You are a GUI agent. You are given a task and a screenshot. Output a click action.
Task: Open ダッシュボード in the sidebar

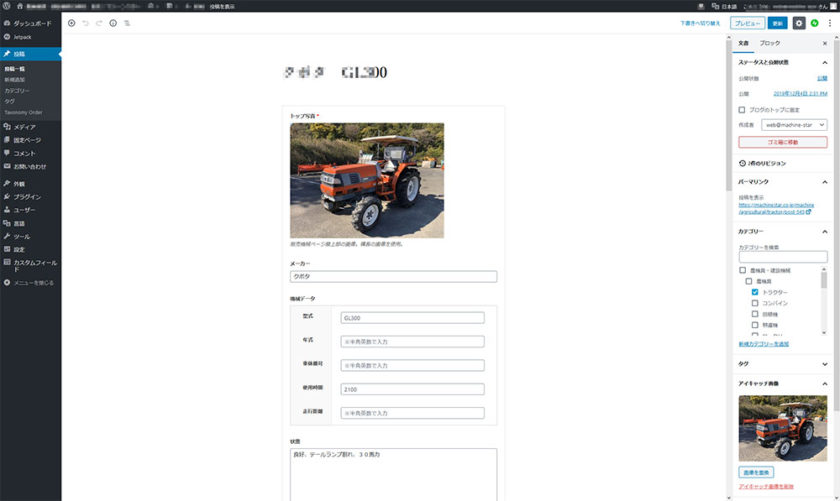point(31,24)
